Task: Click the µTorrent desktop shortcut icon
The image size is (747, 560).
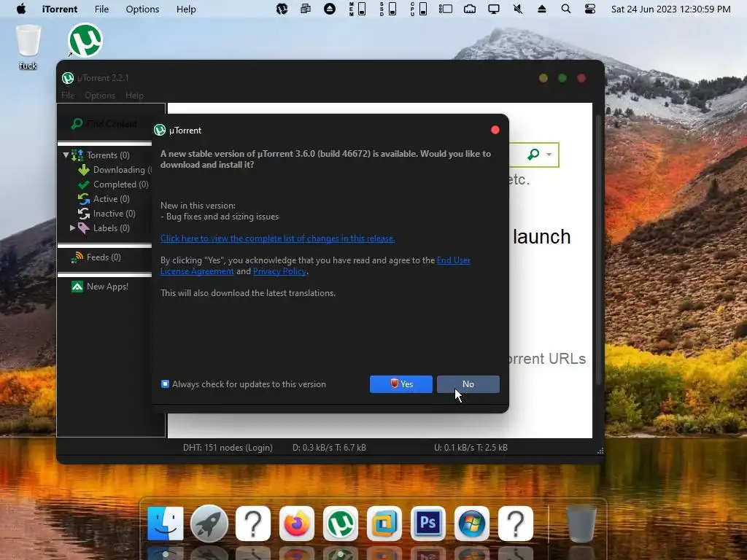Action: (85, 40)
